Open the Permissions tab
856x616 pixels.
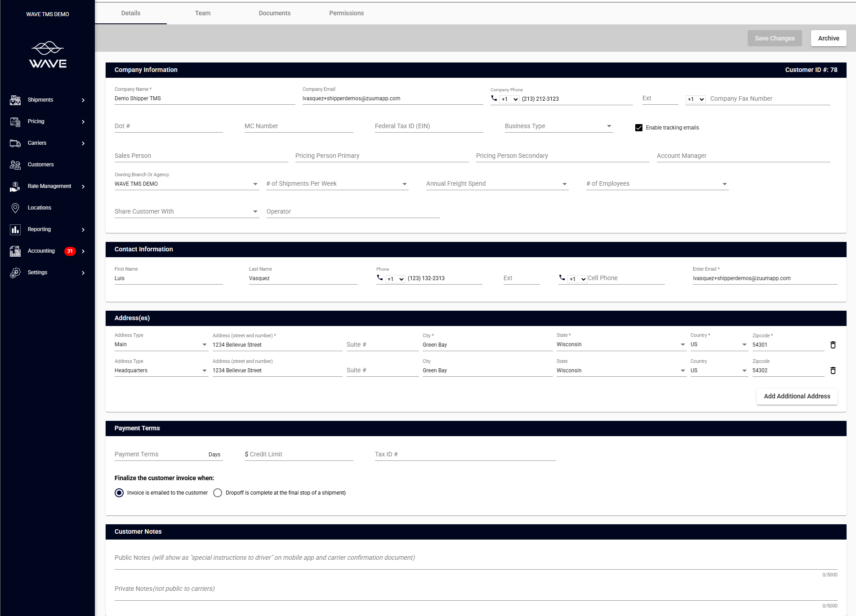click(346, 13)
